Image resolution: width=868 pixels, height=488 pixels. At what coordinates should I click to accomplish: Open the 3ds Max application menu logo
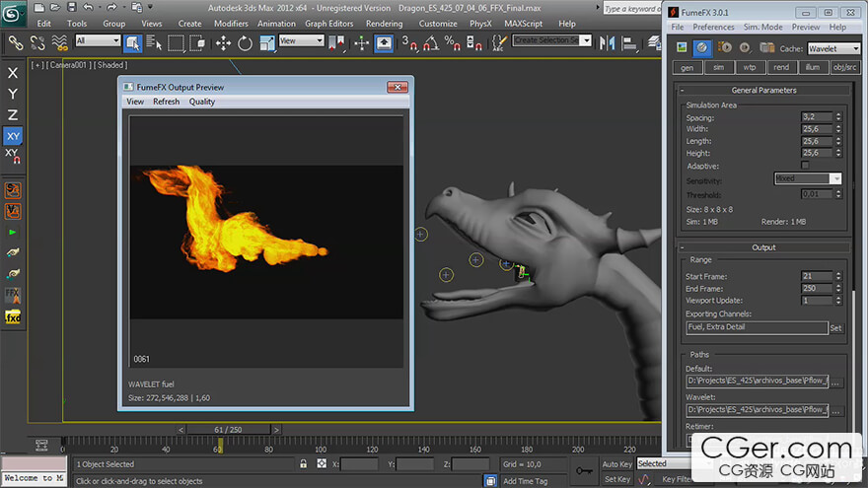12,13
